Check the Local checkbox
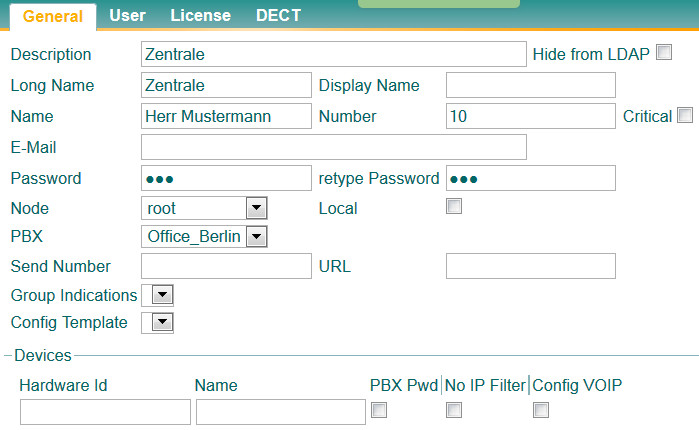 [x=454, y=207]
